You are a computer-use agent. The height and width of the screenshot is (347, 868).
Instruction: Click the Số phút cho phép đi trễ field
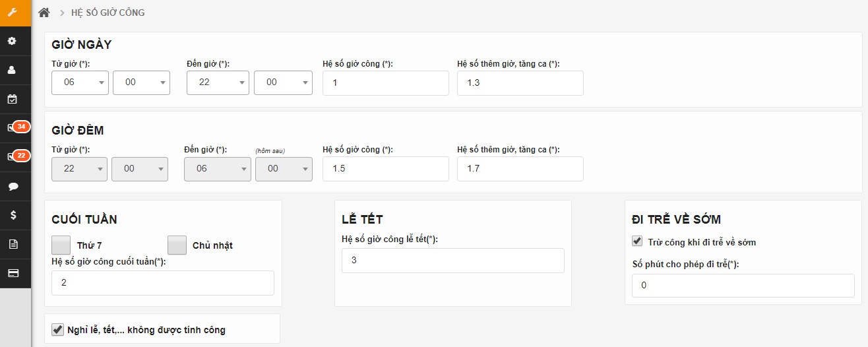pos(743,286)
